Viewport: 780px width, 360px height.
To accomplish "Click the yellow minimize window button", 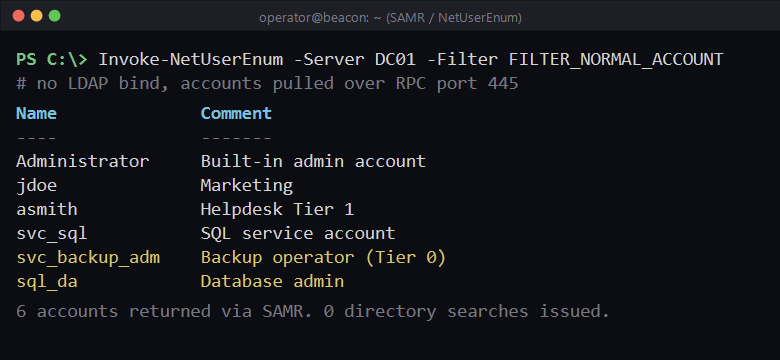I will [x=36, y=16].
